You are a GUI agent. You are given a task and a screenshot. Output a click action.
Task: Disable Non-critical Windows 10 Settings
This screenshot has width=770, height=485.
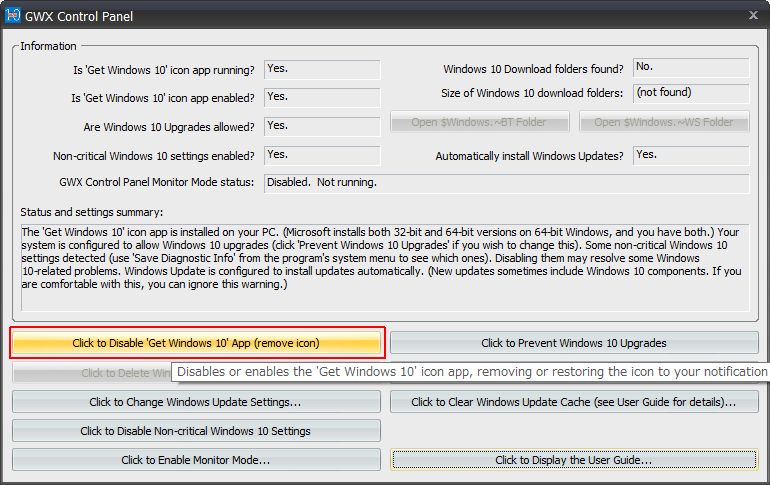(x=196, y=431)
